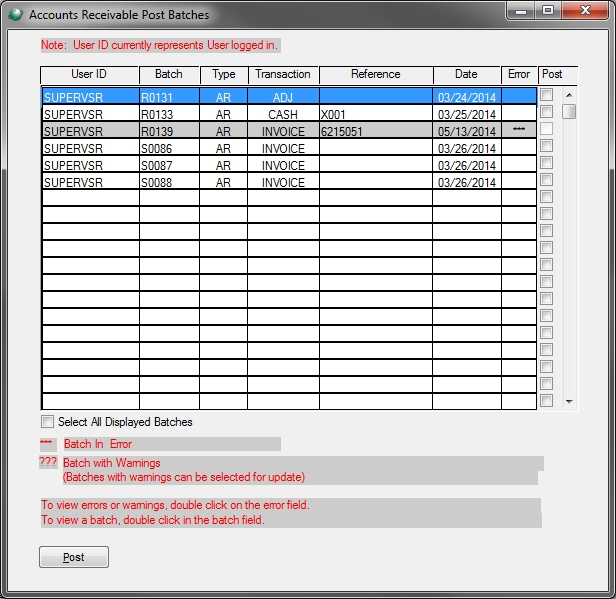
Task: Click the User ID column header
Action: 89,75
